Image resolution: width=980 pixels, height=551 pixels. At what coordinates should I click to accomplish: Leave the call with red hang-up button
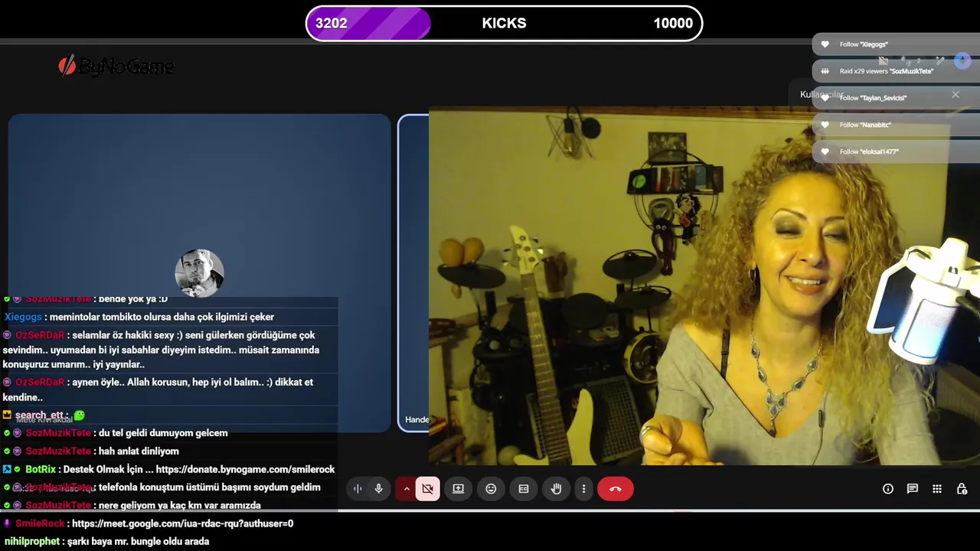pos(616,489)
